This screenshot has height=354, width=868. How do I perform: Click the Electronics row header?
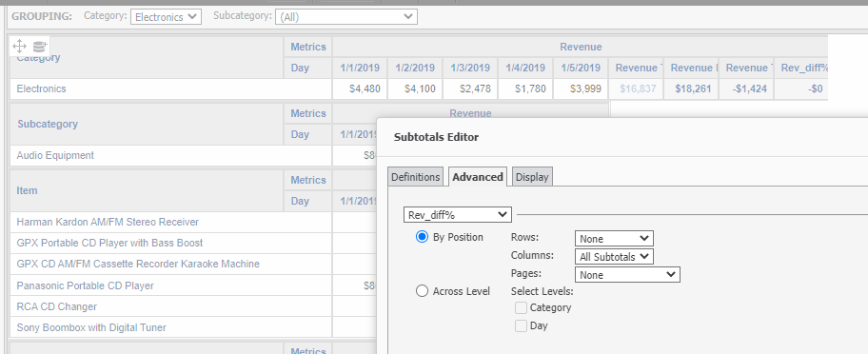tap(171, 89)
